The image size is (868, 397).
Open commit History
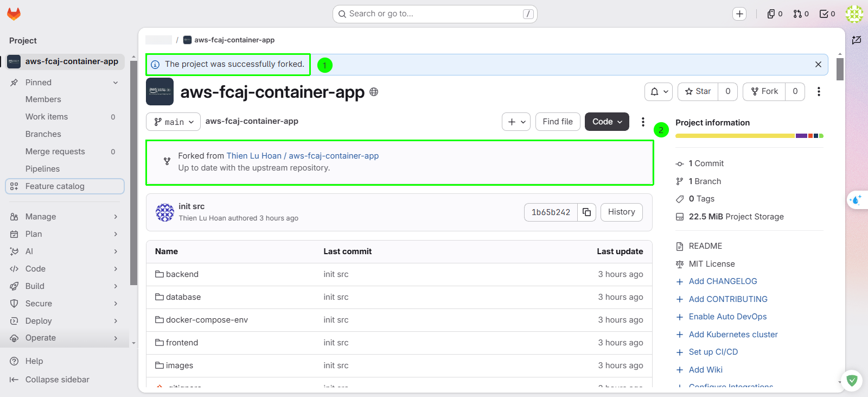(x=622, y=212)
